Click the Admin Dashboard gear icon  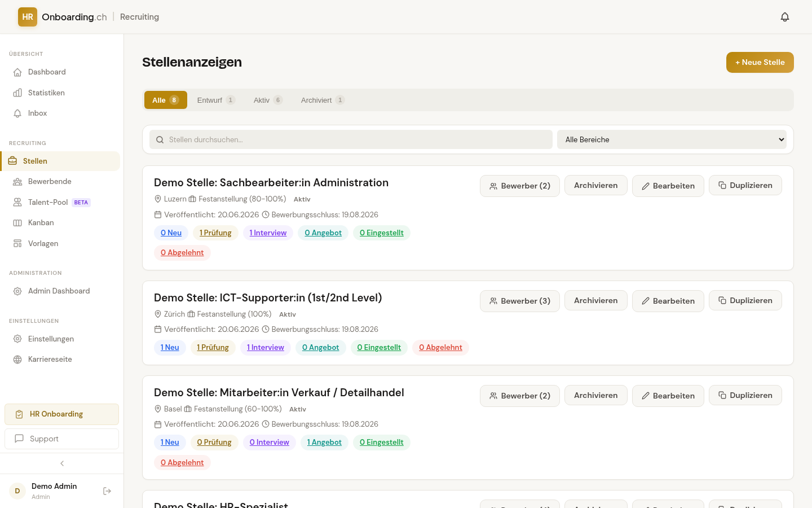17,291
